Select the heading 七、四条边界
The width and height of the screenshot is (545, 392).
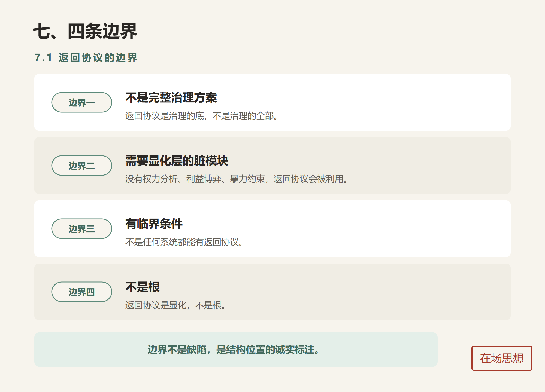(x=85, y=31)
